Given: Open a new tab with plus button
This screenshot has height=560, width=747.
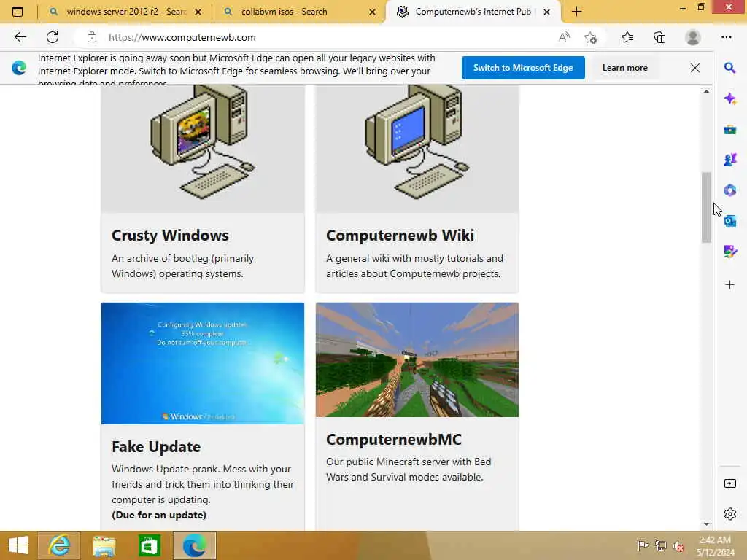Looking at the screenshot, I should (x=576, y=12).
